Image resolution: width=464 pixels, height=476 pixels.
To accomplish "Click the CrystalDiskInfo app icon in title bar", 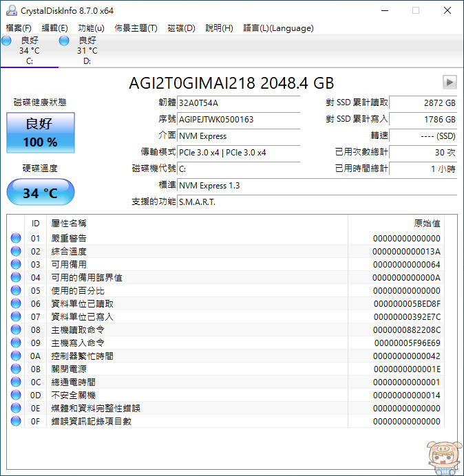I will click(11, 10).
